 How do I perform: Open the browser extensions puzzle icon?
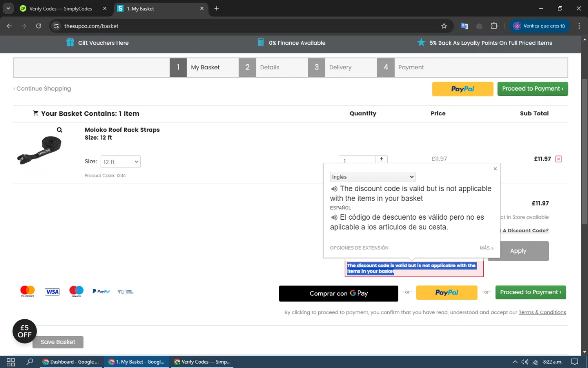(x=494, y=26)
